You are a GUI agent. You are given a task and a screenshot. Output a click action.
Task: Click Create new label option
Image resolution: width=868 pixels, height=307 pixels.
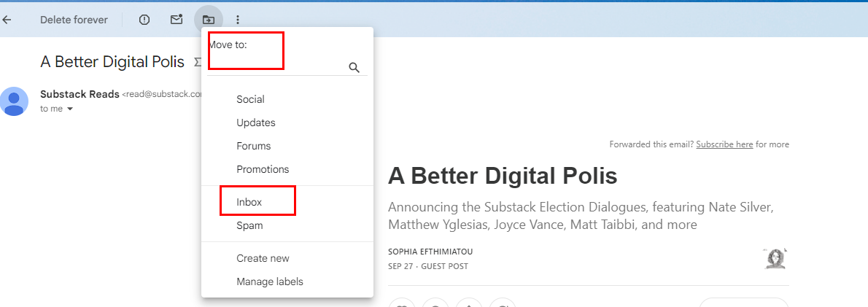pos(263,258)
